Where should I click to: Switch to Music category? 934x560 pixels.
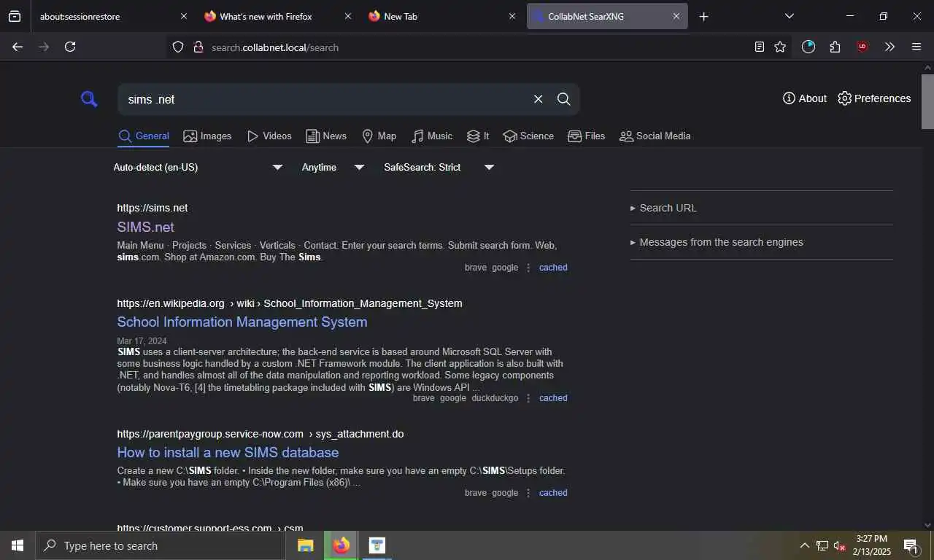(x=432, y=136)
